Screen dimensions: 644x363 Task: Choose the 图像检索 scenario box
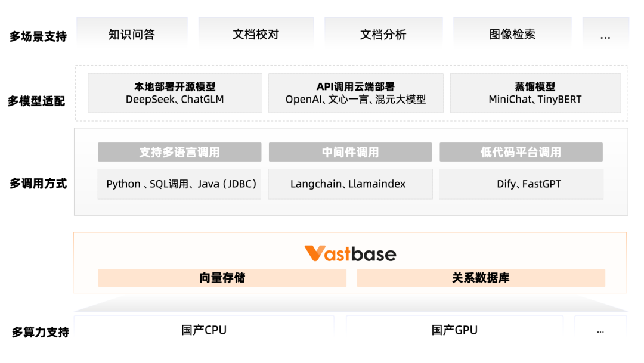coord(512,33)
